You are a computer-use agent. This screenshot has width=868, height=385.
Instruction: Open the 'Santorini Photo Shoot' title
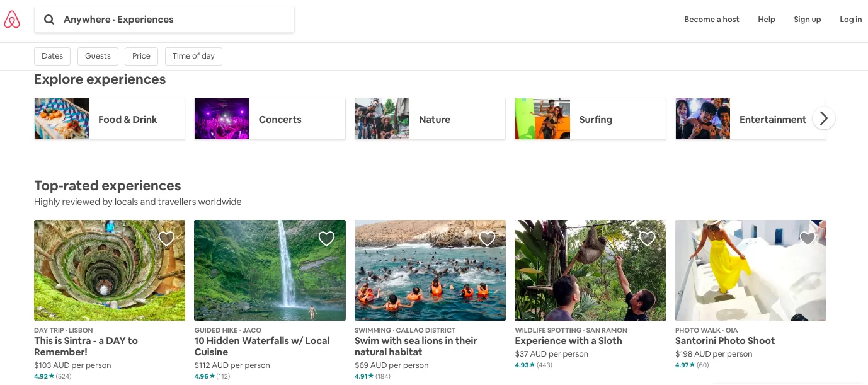(725, 341)
